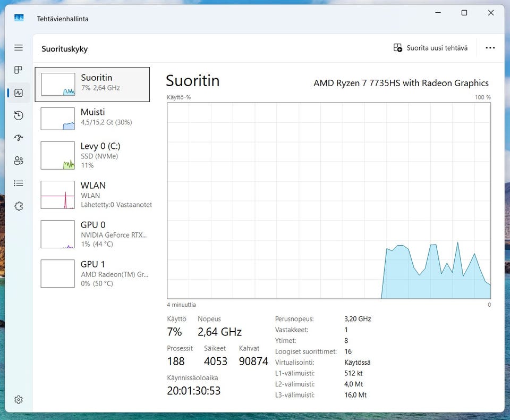Select the Levy 0 (C:) item
The height and width of the screenshot is (420, 510).
click(92, 155)
